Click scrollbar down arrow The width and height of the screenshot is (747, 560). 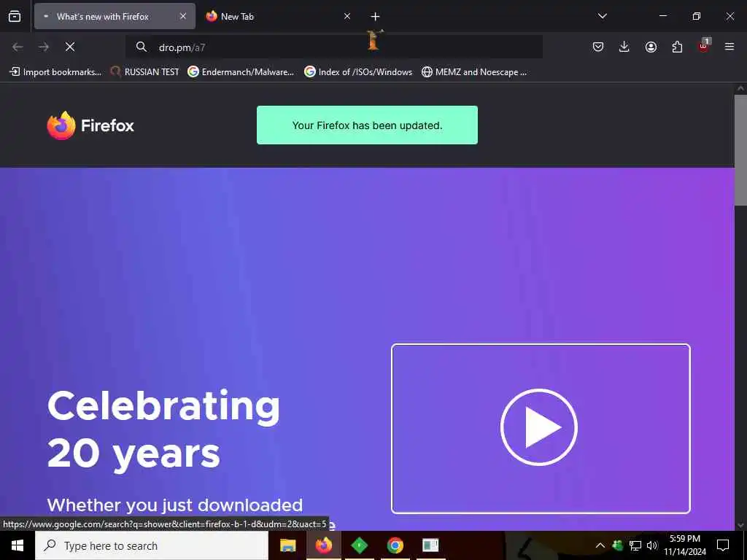(x=740, y=525)
